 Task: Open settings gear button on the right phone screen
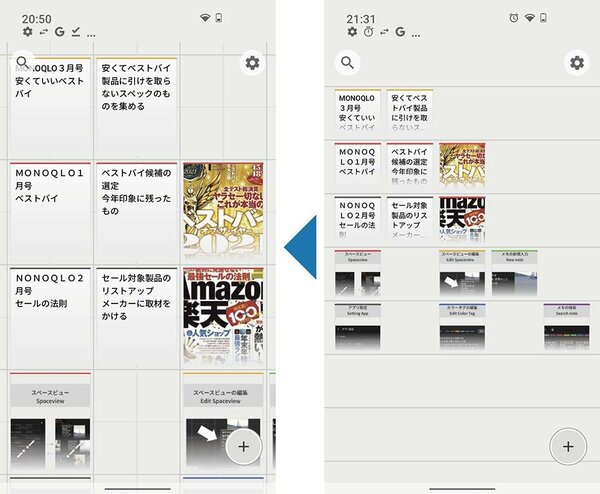coord(577,62)
